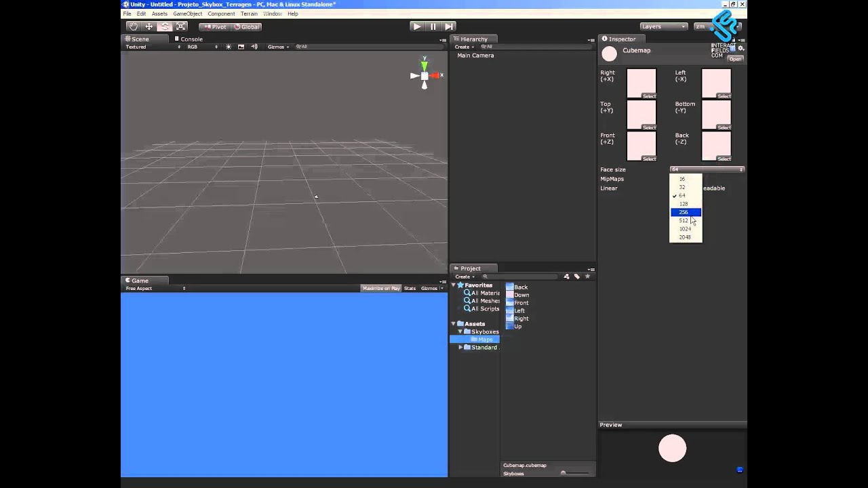Click Select for Left (-X) texture
This screenshot has height=488, width=868.
pyautogui.click(x=724, y=96)
